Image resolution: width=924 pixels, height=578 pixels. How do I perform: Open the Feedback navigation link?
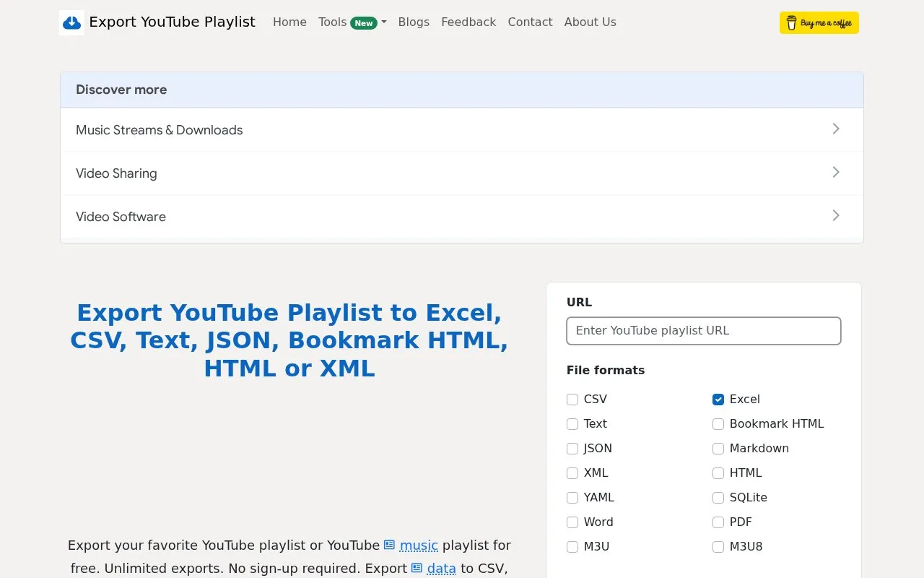[468, 22]
